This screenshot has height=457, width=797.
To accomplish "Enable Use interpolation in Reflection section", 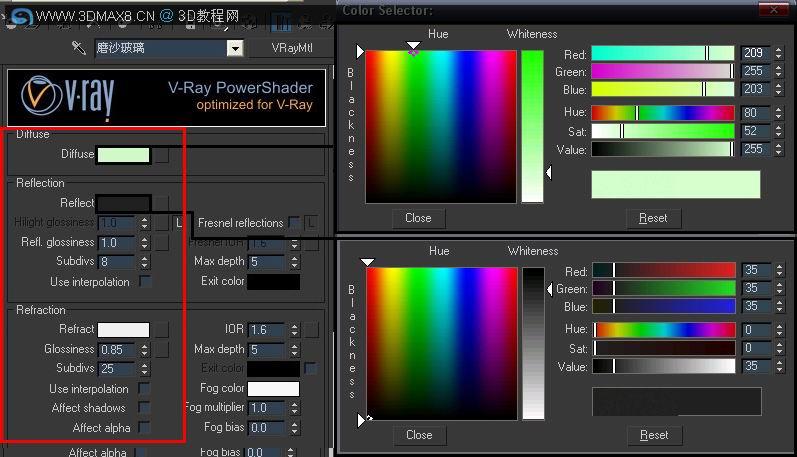I will 145,281.
